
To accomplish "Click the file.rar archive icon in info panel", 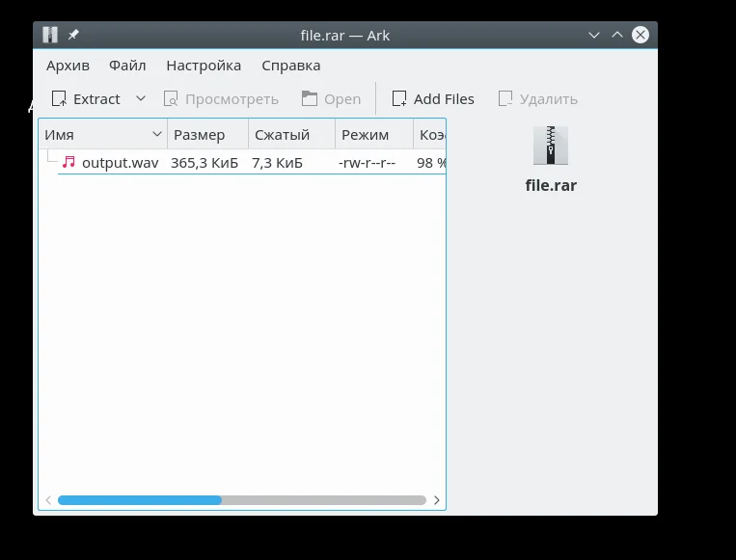I will [x=551, y=146].
